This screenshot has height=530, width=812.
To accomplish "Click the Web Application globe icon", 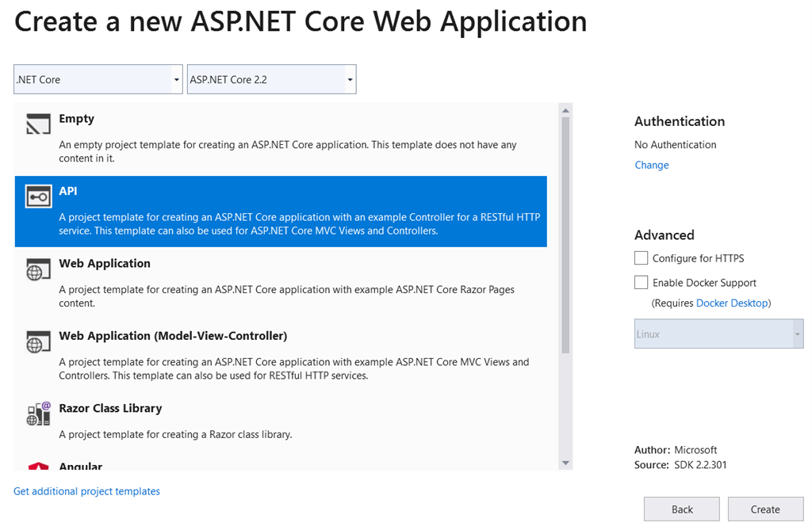I will pos(38,269).
